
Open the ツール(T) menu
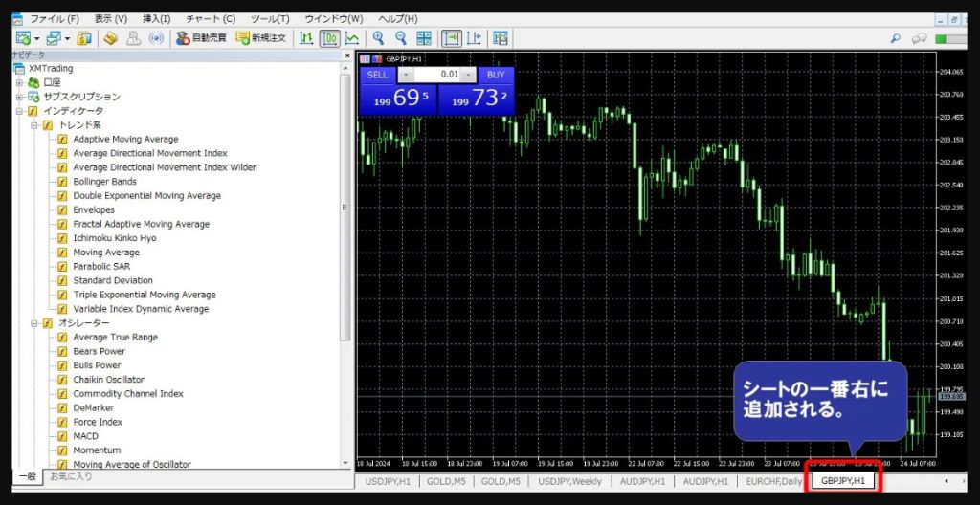point(270,19)
